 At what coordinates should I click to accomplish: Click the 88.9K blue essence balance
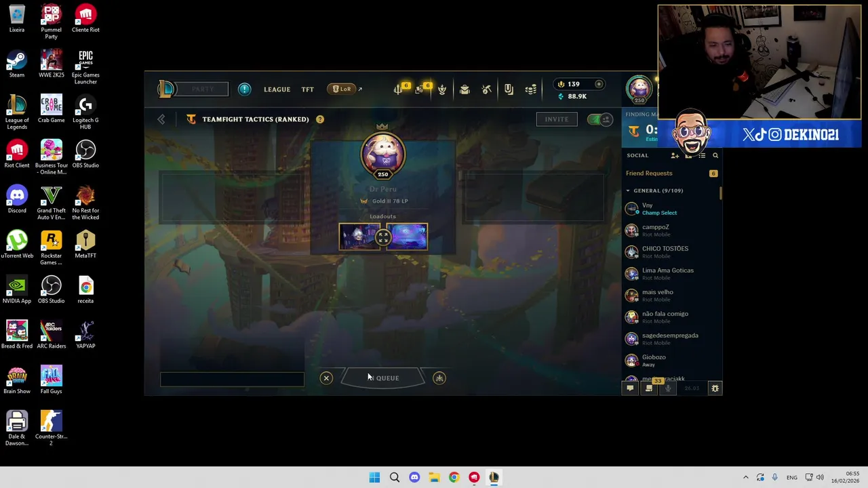572,96
